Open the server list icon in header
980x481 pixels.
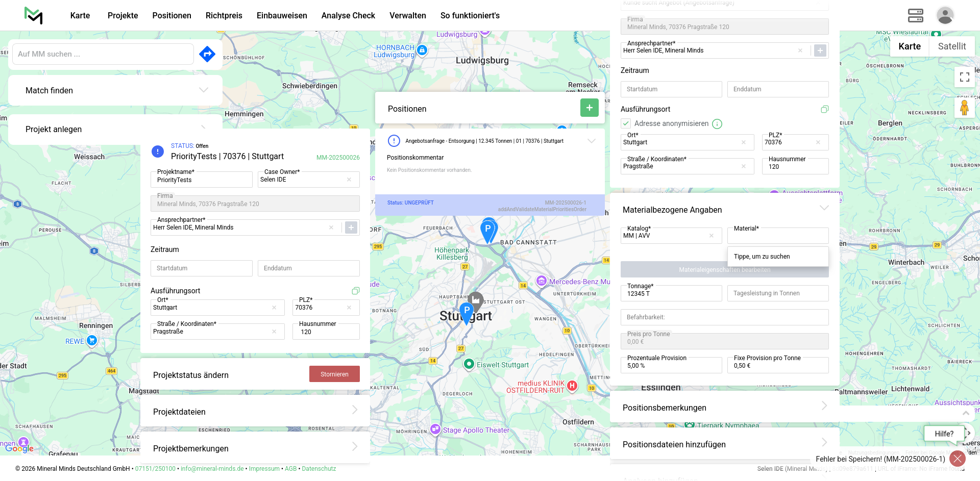pos(915,15)
